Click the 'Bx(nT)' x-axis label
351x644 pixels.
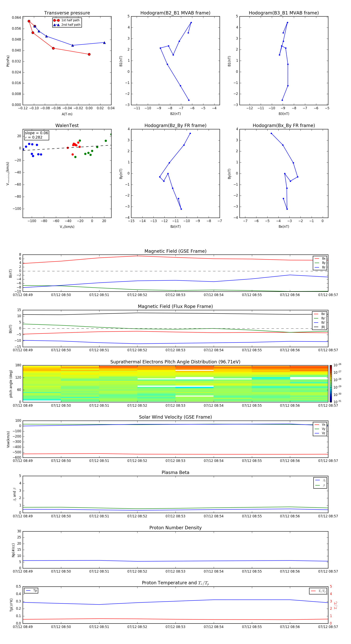[284, 227]
